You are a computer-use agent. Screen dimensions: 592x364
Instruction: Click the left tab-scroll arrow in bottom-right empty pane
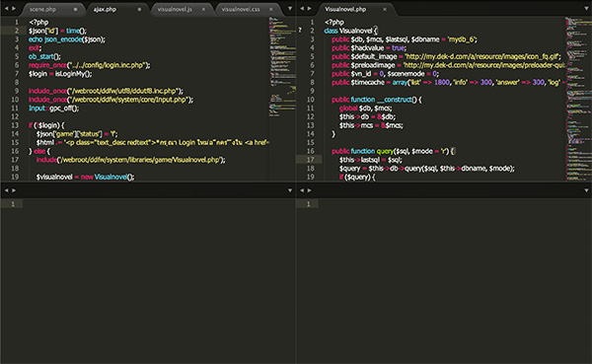point(302,190)
